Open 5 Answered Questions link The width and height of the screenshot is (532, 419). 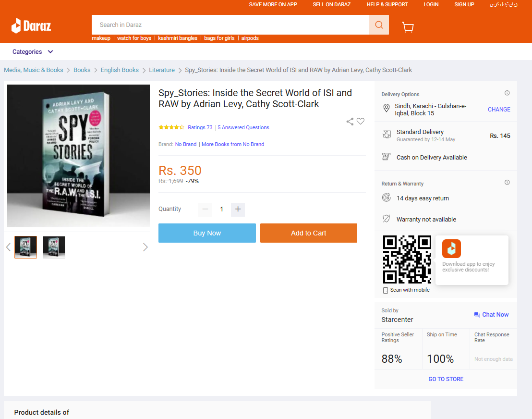[x=243, y=127]
